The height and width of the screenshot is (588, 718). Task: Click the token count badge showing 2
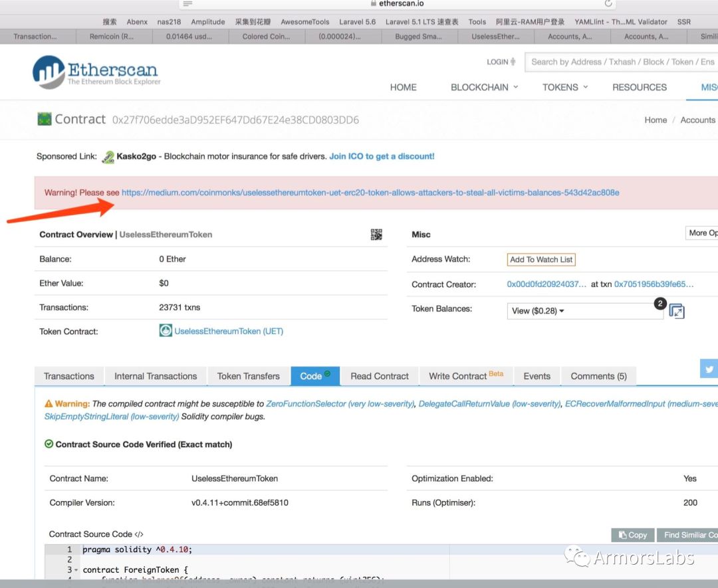coord(660,304)
